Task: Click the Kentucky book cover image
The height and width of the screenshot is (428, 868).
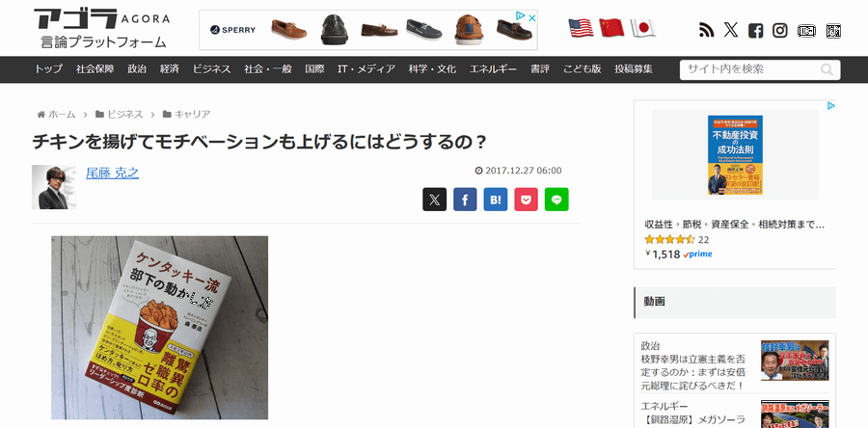Action: click(x=160, y=328)
